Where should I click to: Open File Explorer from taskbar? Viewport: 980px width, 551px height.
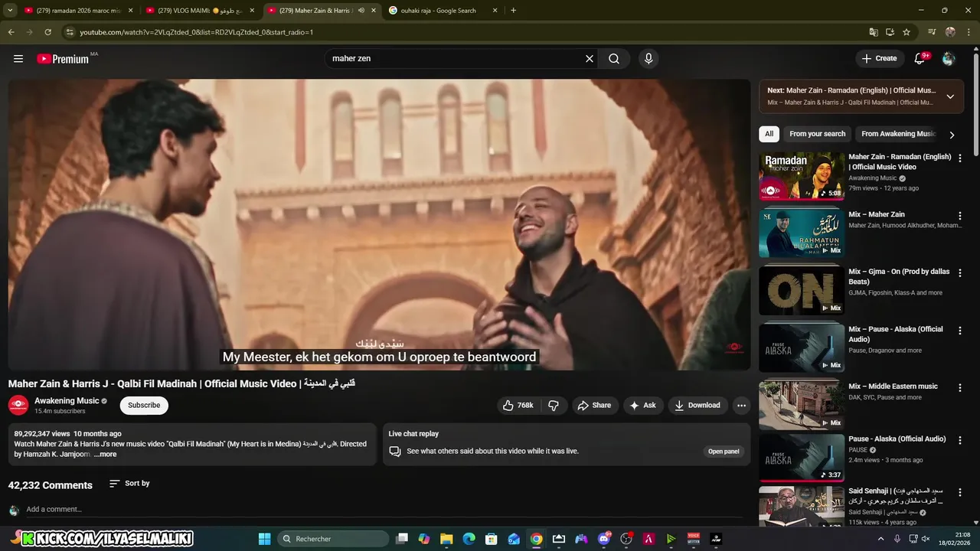coord(446,539)
